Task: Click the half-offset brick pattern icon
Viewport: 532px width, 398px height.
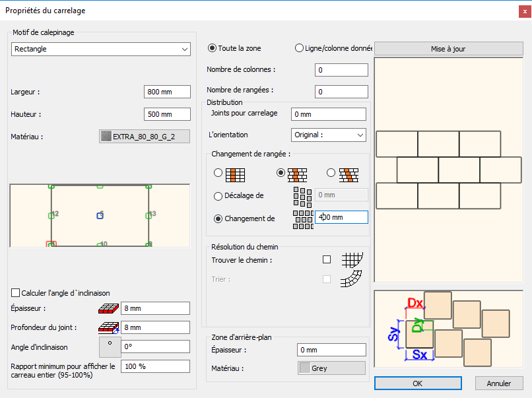Action: [297, 175]
